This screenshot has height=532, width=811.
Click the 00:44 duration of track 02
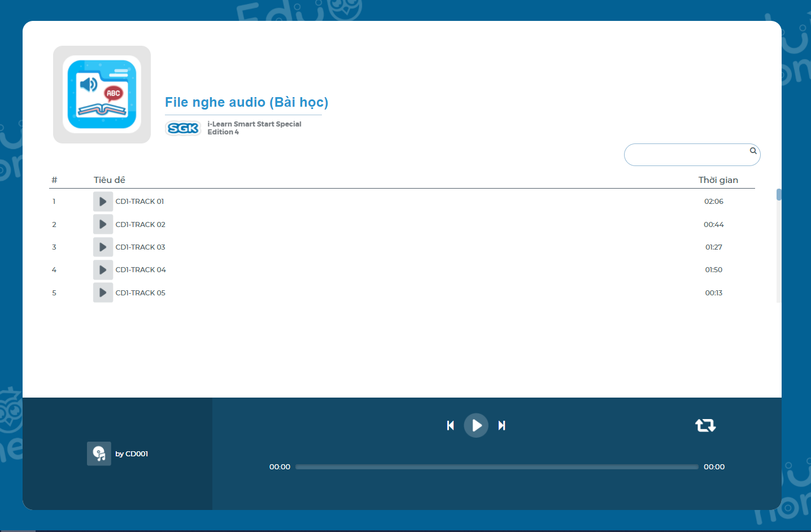[714, 225]
